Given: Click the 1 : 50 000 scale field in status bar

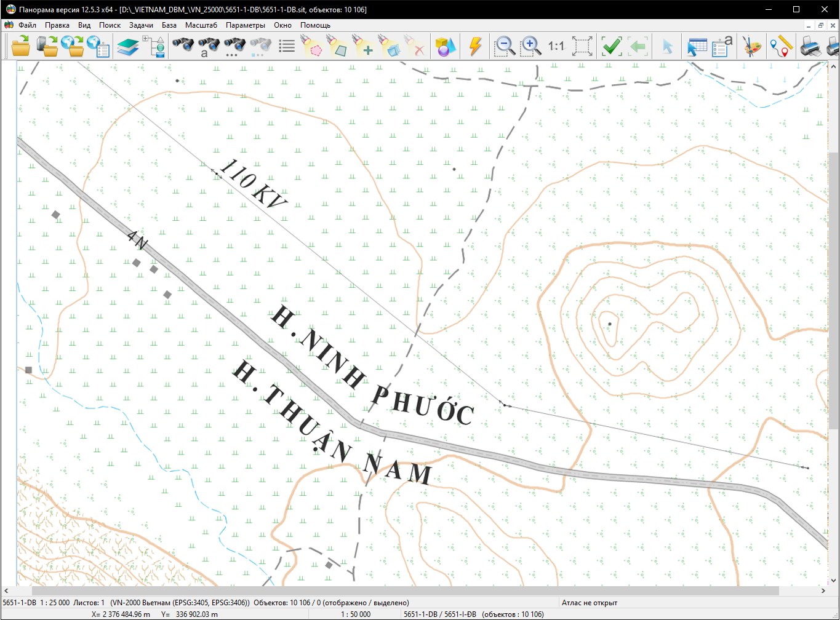Looking at the screenshot, I should pyautogui.click(x=356, y=614).
